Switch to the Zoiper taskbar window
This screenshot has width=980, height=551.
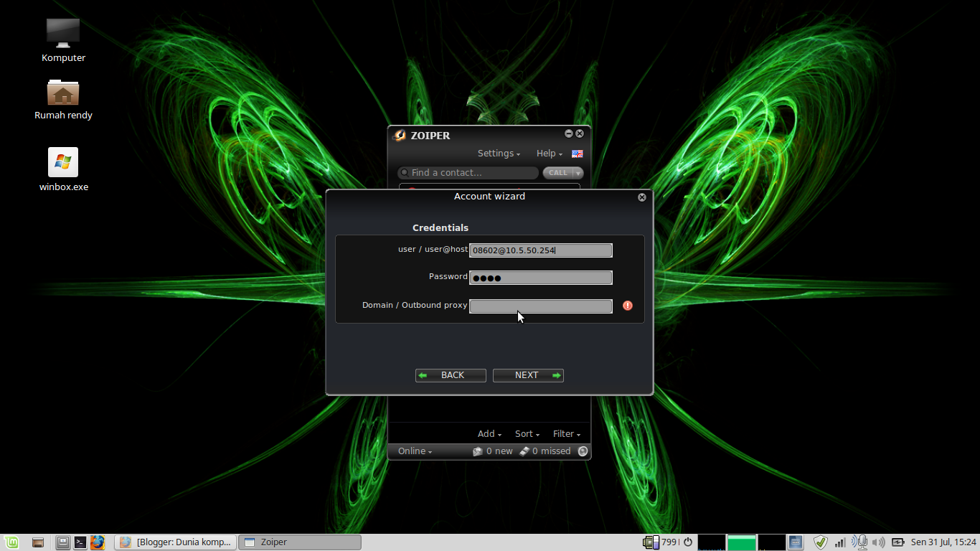(x=300, y=542)
